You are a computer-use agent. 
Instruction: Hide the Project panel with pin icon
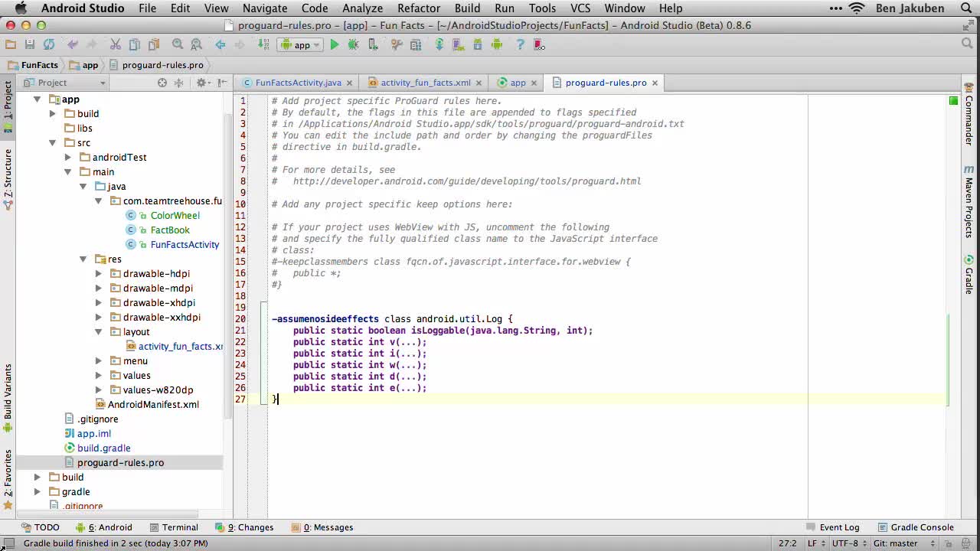point(222,83)
